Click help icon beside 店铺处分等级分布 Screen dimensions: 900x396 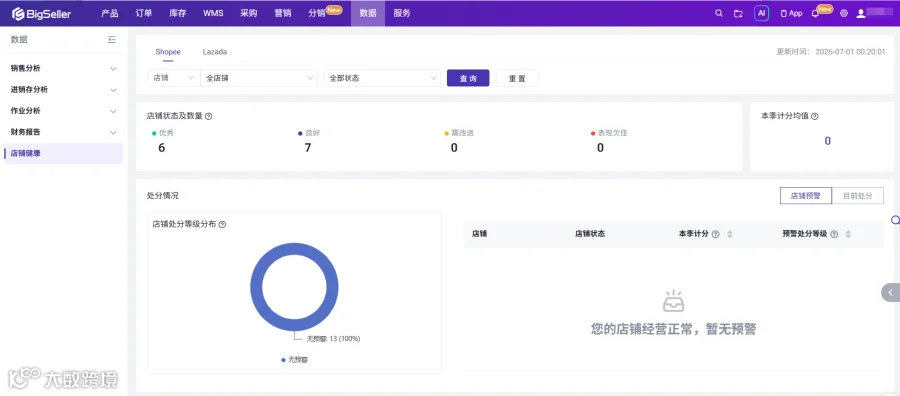tap(222, 224)
